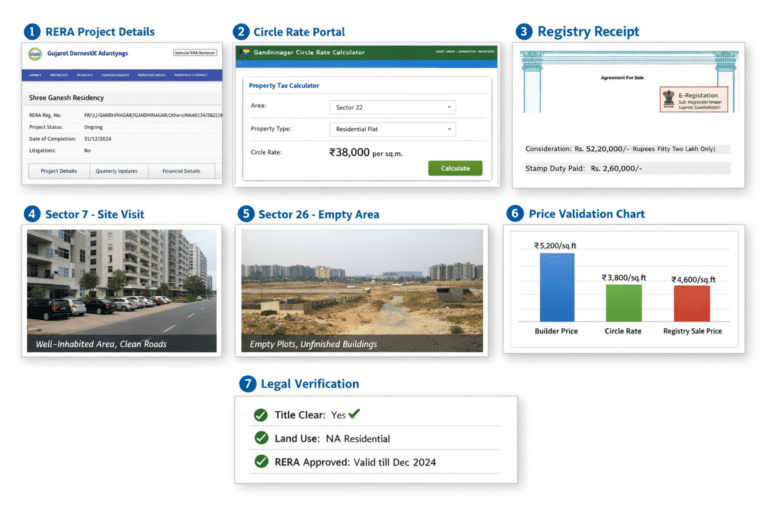Image resolution: width=768 pixels, height=512 pixels.
Task: Click the search box in RERA header
Action: (195, 52)
